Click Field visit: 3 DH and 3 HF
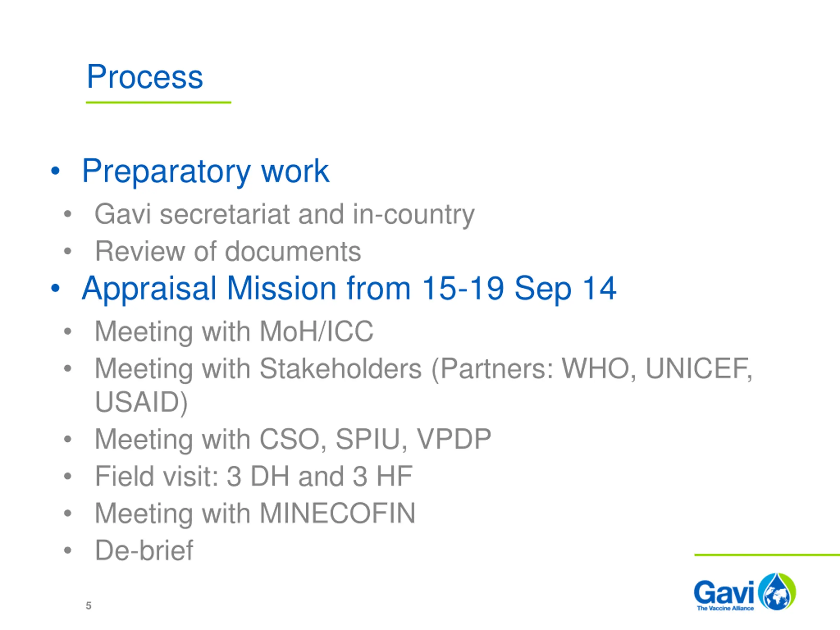840x630 pixels. pyautogui.click(x=254, y=476)
